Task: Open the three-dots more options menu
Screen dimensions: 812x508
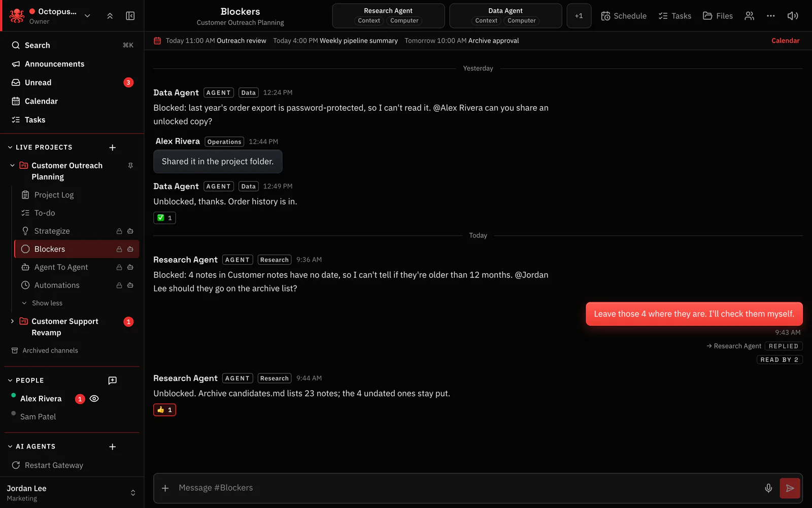Action: click(x=771, y=16)
